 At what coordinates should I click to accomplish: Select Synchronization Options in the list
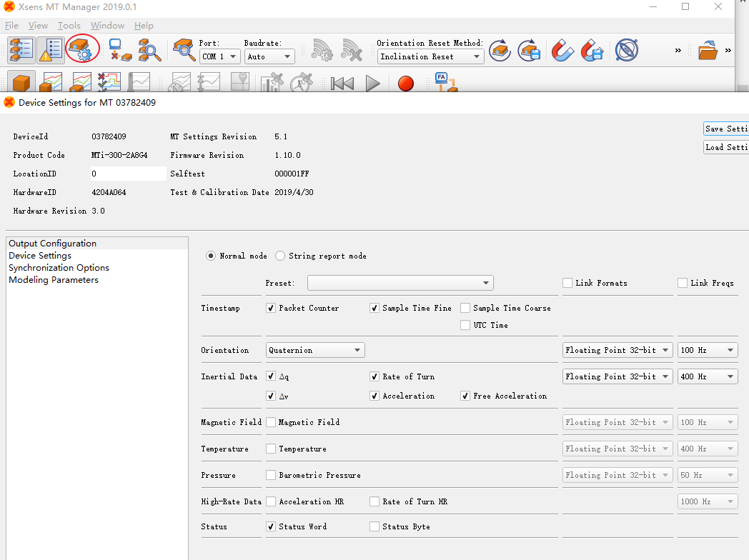pos(97,268)
